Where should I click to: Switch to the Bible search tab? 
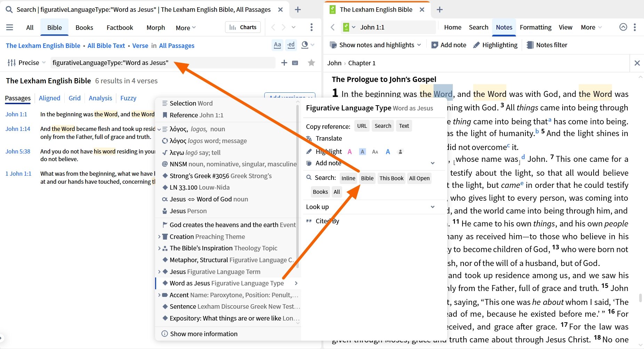tap(55, 27)
